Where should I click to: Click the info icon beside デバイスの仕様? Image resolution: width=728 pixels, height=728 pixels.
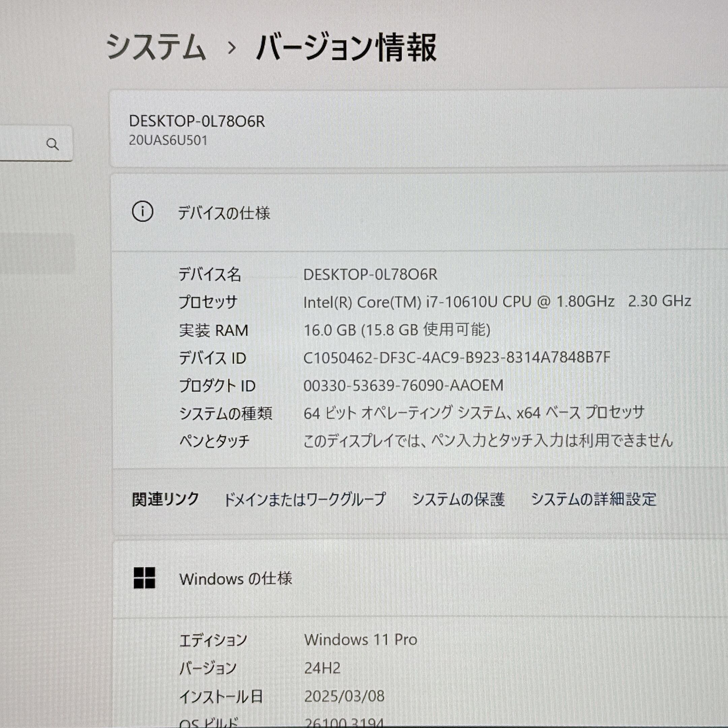pos(143,212)
